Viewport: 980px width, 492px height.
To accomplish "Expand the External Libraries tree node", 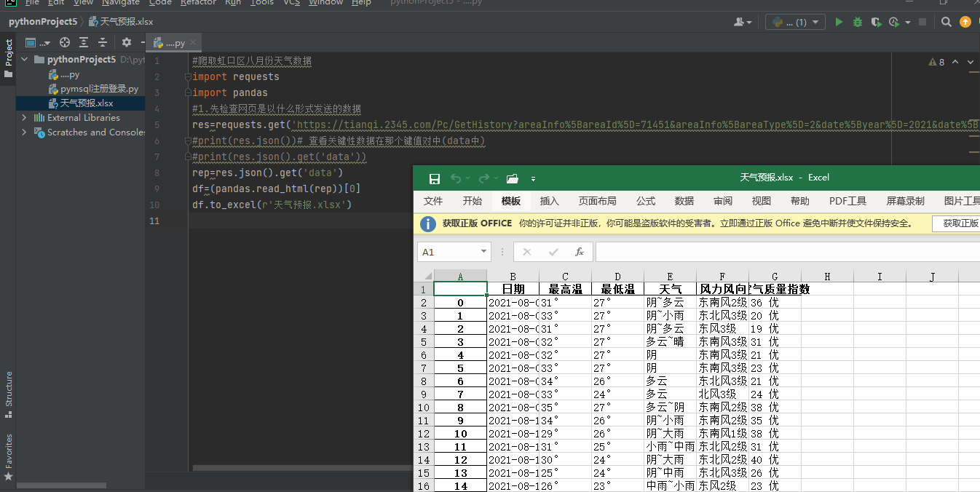I will coord(24,118).
